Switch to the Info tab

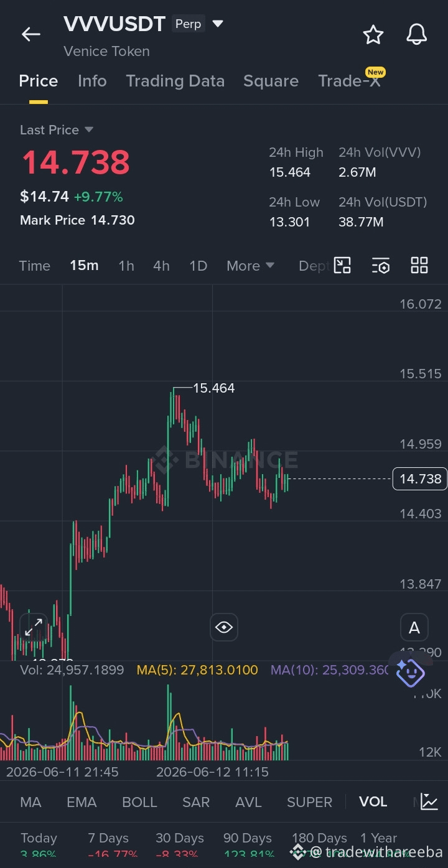92,81
